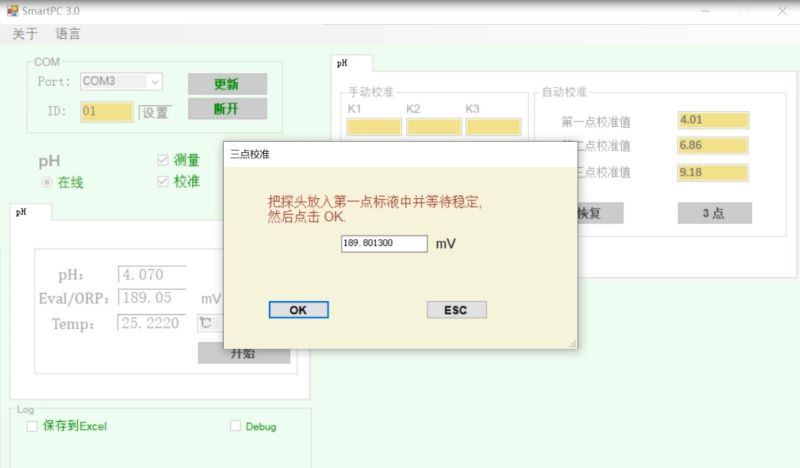Click the mV value field in dialog
Viewport: 800px width, 468px height.
[x=384, y=243]
